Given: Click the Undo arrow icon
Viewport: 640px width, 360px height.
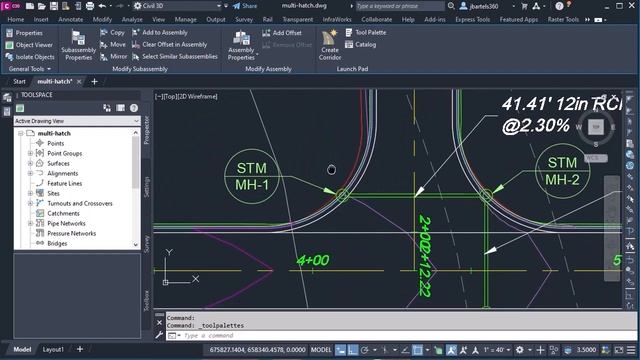Looking at the screenshot, I should [102, 6].
